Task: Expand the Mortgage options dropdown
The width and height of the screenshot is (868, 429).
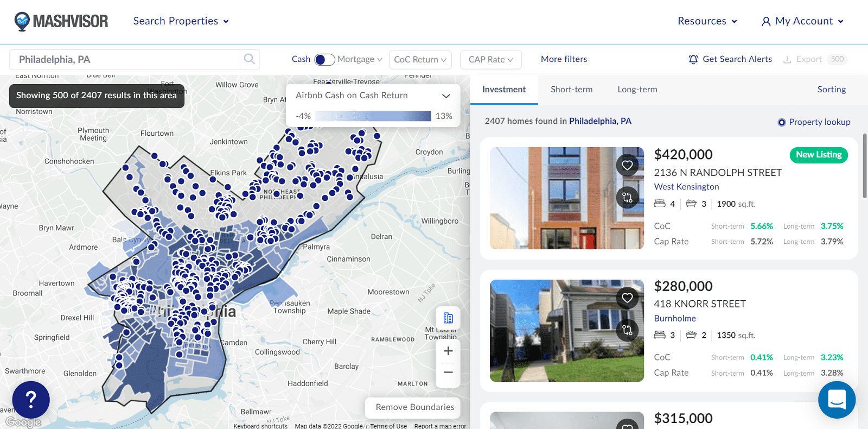Action: tap(360, 59)
